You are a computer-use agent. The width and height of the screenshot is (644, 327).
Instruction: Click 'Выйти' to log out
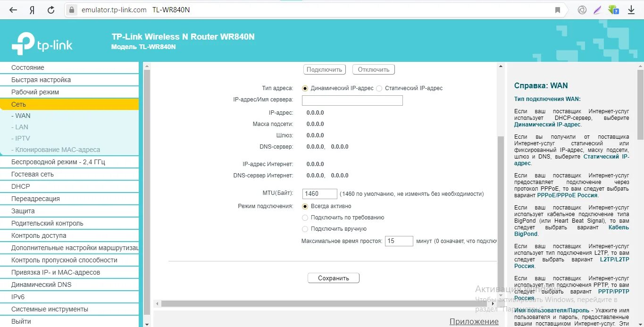tap(69, 321)
